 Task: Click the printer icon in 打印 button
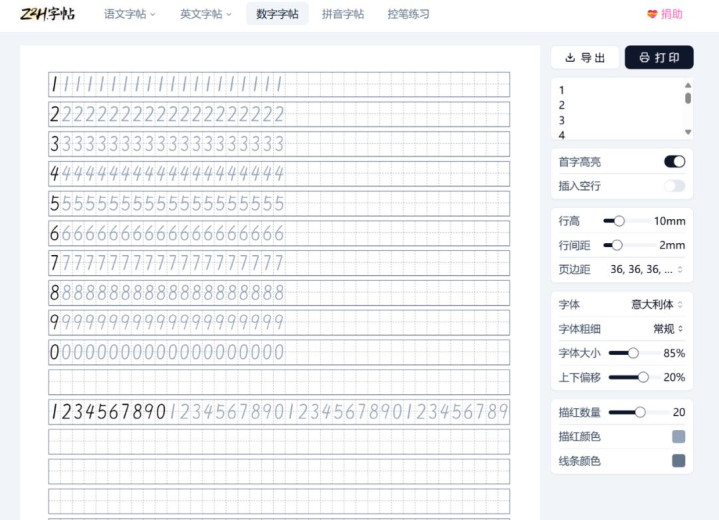[644, 57]
